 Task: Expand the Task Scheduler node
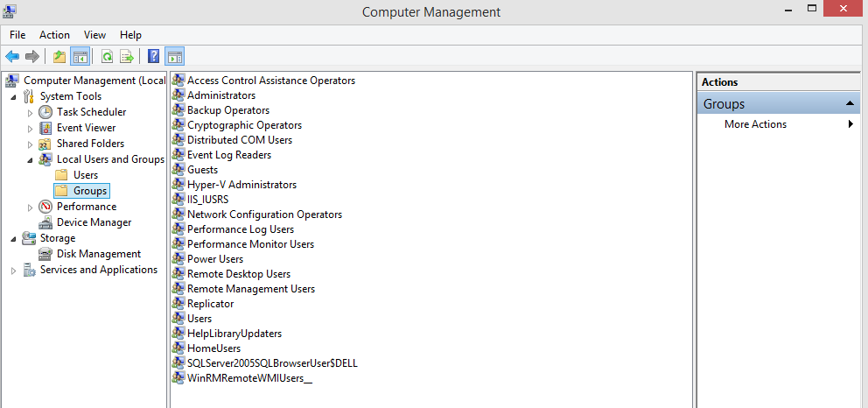(x=31, y=112)
